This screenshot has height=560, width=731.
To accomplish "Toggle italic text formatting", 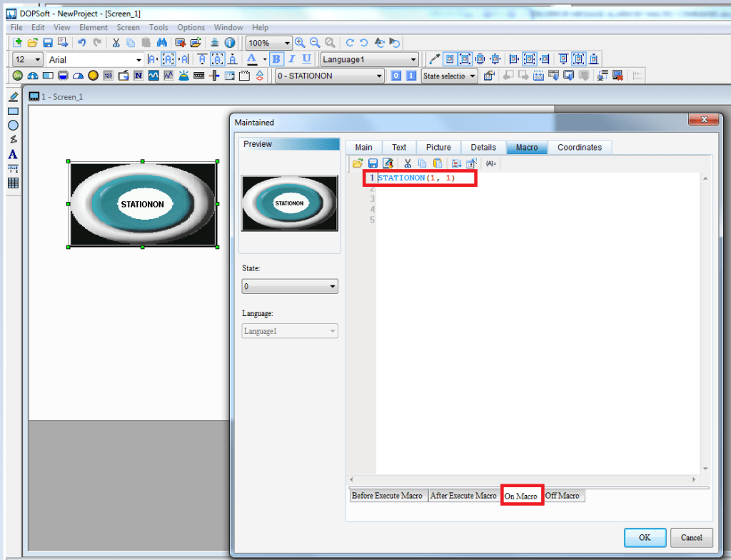I will pos(291,58).
